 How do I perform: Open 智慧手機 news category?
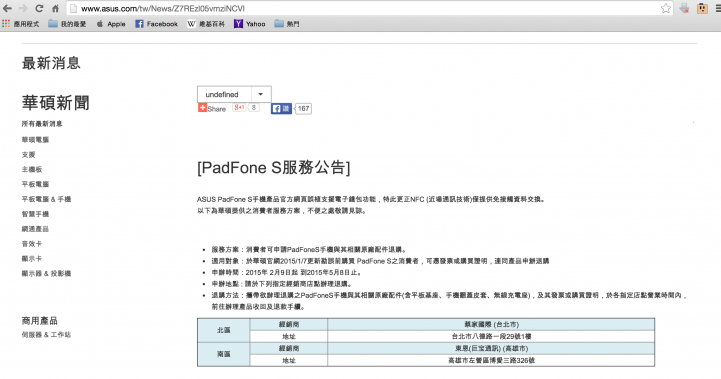coord(35,214)
